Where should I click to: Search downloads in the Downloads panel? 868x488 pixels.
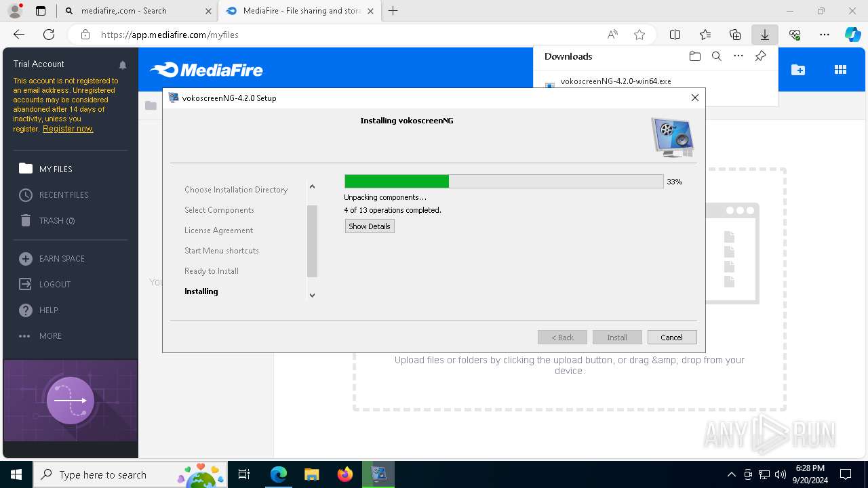coord(716,56)
